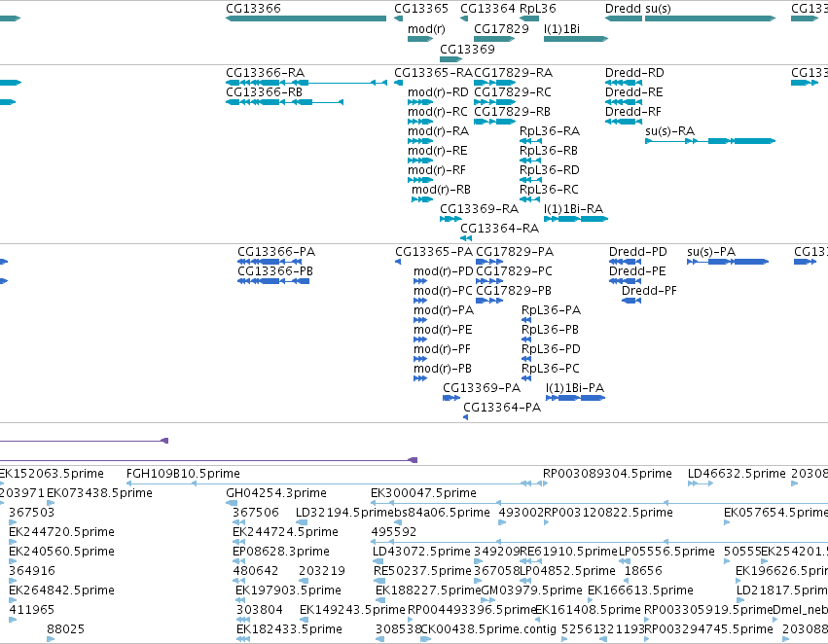The height and width of the screenshot is (644, 828).
Task: Select EST EK264842.5prime
Action: 61,590
